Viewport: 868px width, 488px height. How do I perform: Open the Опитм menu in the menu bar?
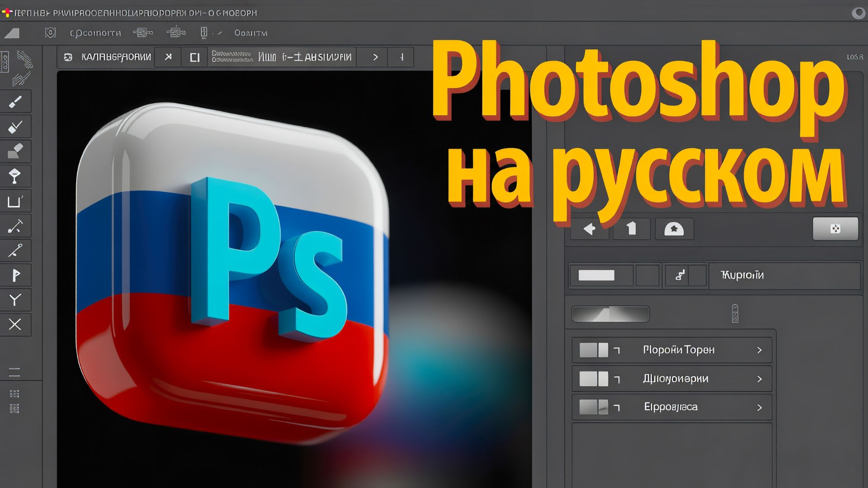[x=250, y=33]
